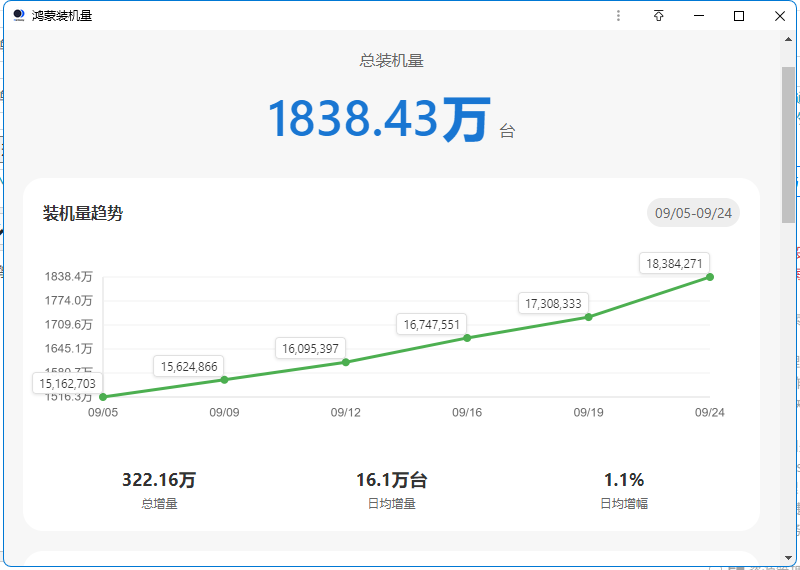
Task: Click the 1774.0万 y-axis label
Action: [68, 301]
